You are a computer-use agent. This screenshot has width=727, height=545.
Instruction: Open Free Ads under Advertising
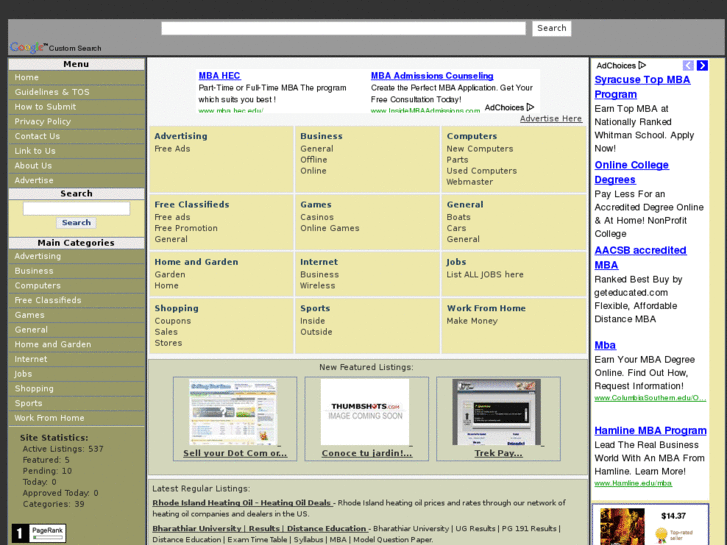[172, 149]
